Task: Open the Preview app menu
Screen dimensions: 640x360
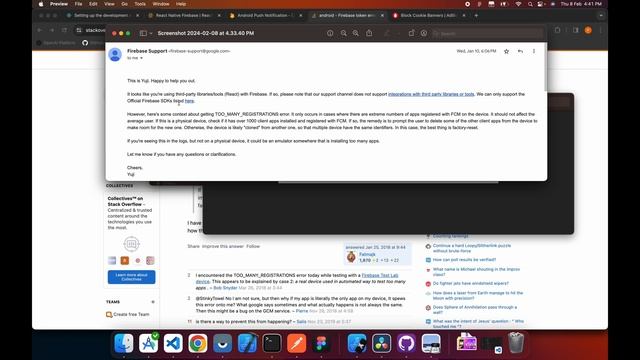Action: 59,4
